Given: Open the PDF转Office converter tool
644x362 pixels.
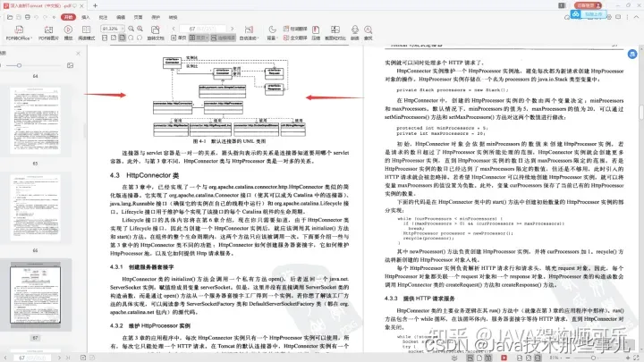Looking at the screenshot, I should click(x=19, y=32).
